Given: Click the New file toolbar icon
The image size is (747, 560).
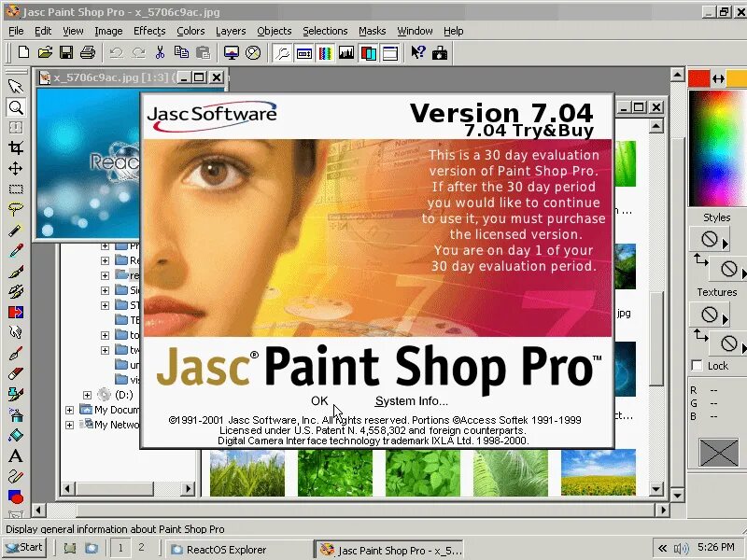Looking at the screenshot, I should (x=23, y=52).
